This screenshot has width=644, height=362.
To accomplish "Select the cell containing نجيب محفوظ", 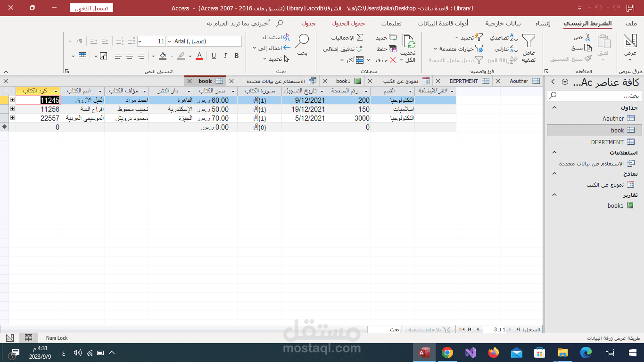I will click(126, 109).
